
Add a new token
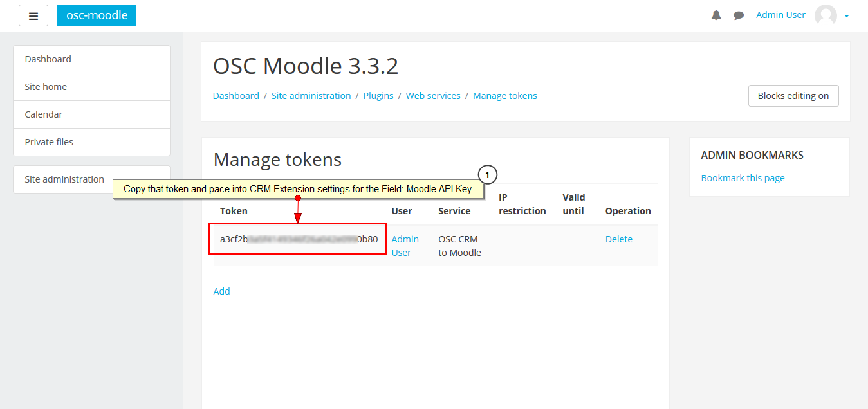point(222,291)
